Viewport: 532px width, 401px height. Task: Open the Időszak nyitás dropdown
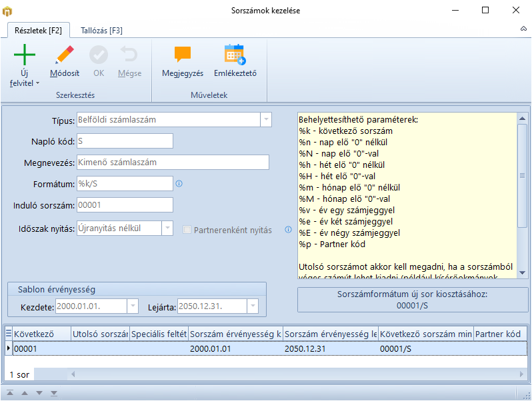[167, 228]
